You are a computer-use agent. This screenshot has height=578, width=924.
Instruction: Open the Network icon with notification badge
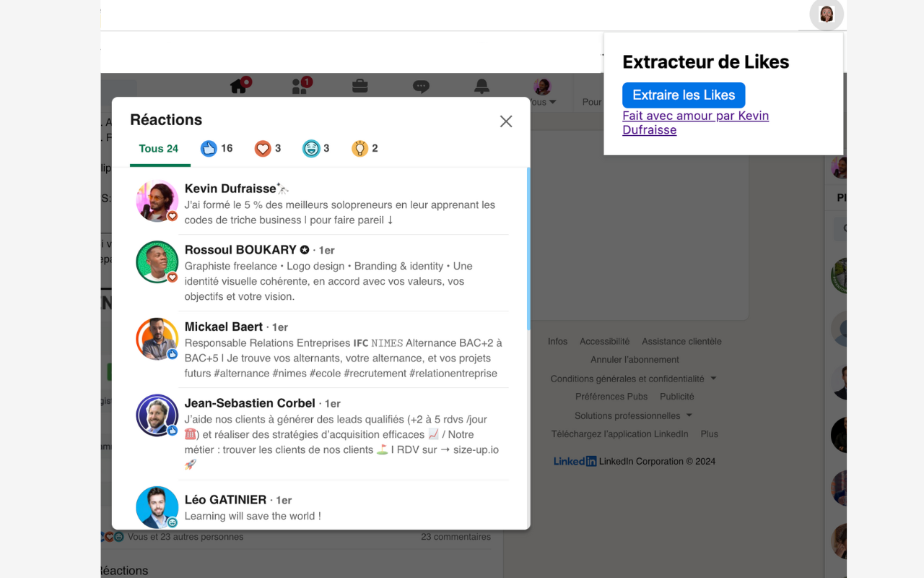pos(300,85)
